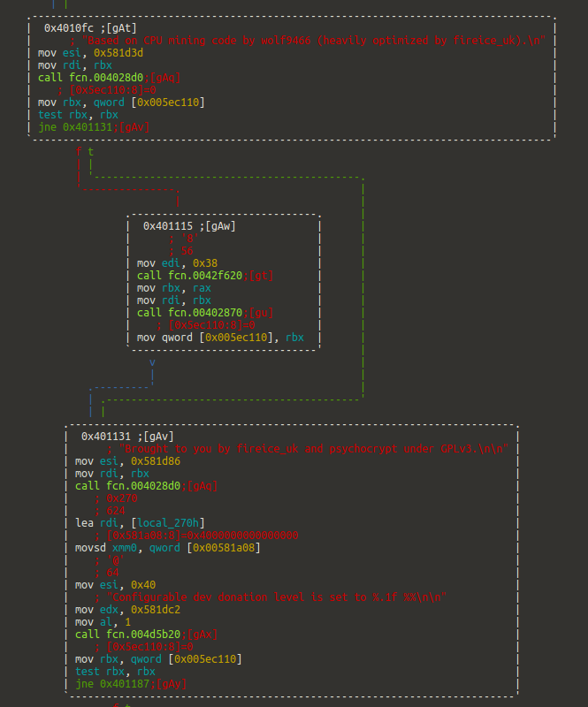Select the jne 0x401187 jump instruction
The image size is (588, 707).
coord(112,683)
